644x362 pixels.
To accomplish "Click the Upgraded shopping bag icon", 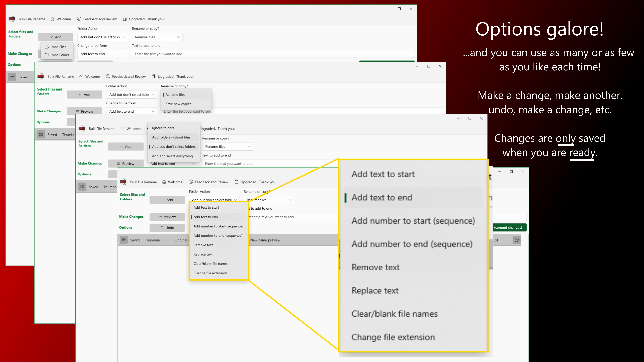I will click(236, 182).
